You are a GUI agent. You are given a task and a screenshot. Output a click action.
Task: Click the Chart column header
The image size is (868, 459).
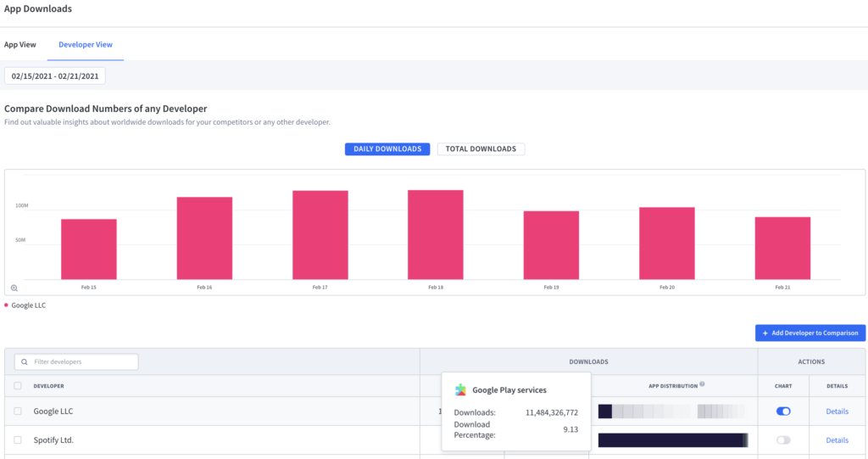[x=783, y=386]
